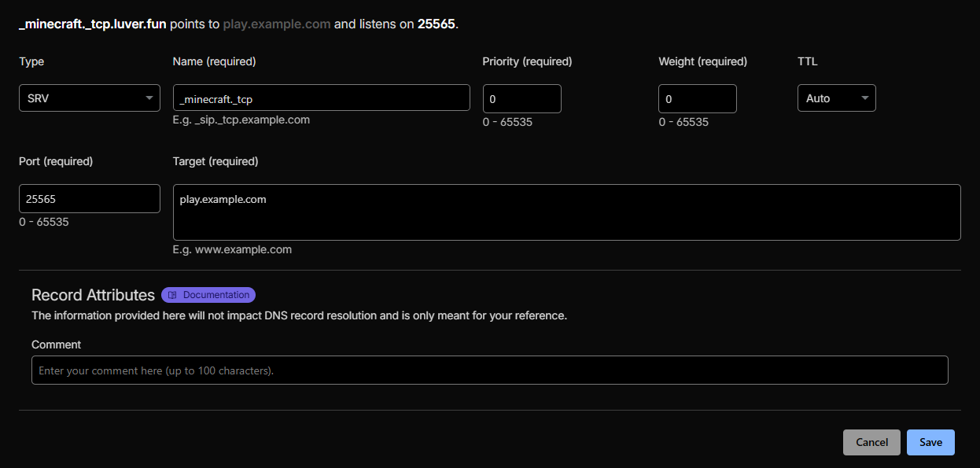
Task: Click the Record Attributes heading
Action: (x=93, y=295)
